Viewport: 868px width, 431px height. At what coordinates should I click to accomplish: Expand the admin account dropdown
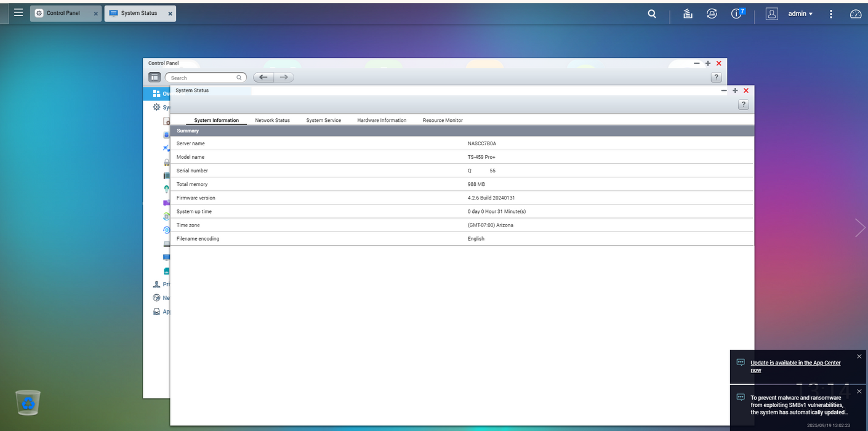[800, 14]
